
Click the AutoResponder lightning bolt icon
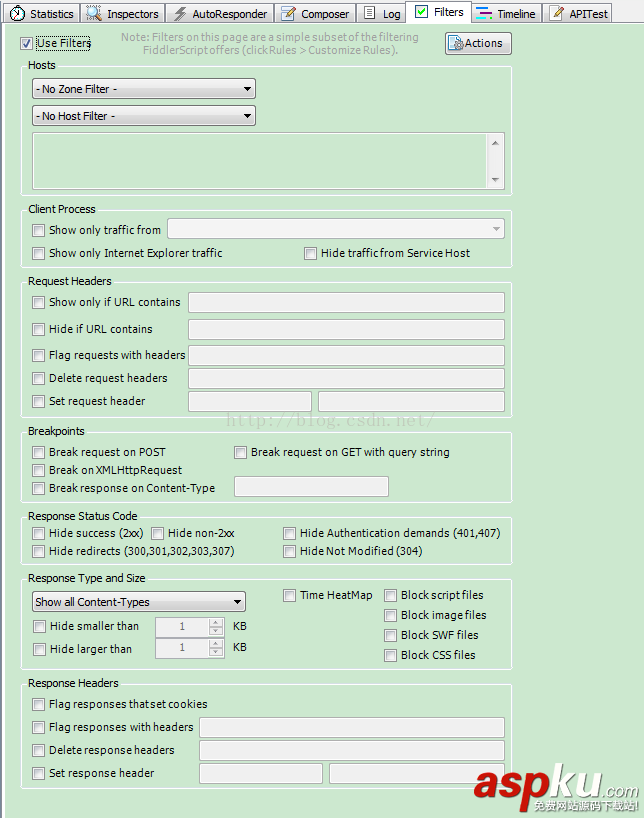point(180,14)
